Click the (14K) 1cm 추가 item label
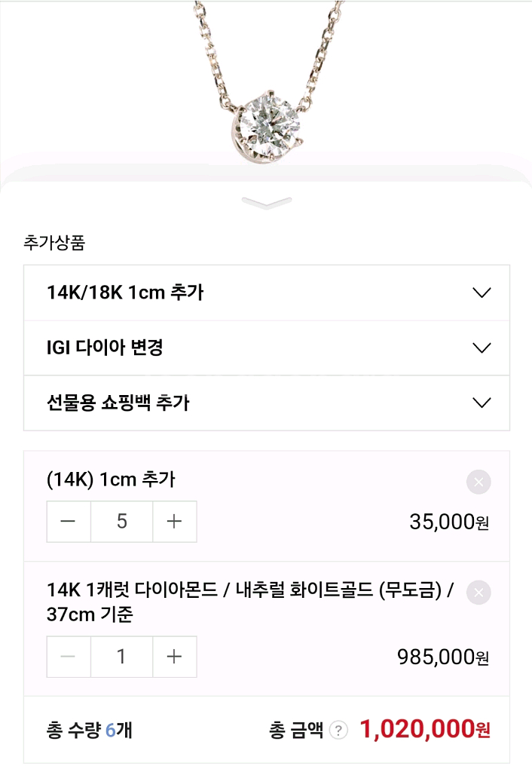The width and height of the screenshot is (532, 772). pos(111,479)
